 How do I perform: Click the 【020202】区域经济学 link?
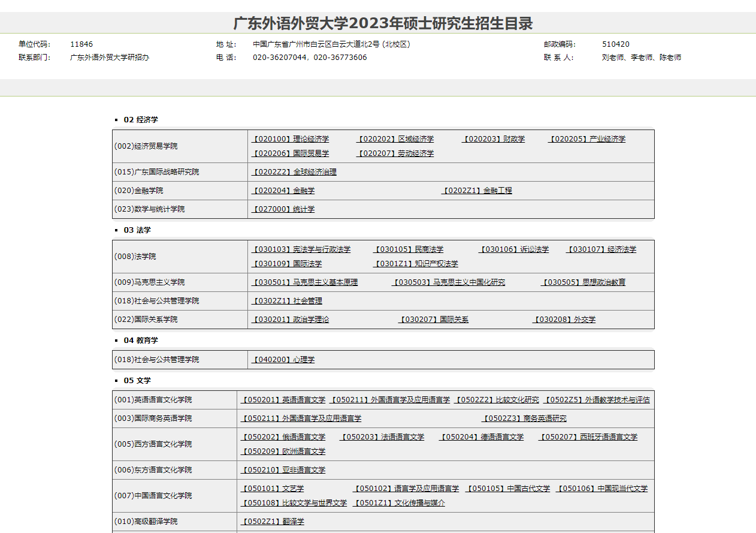(395, 139)
